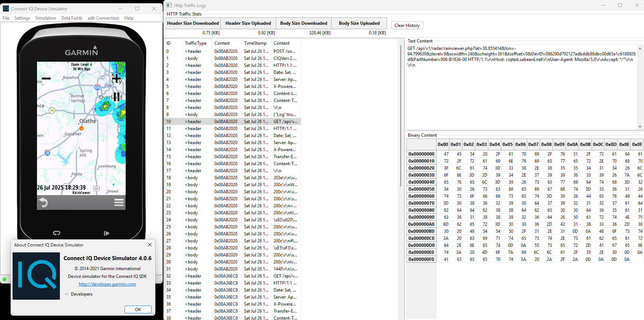
Task: Tap the minus zoom-out icon on map
Action: pyautogui.click(x=46, y=78)
